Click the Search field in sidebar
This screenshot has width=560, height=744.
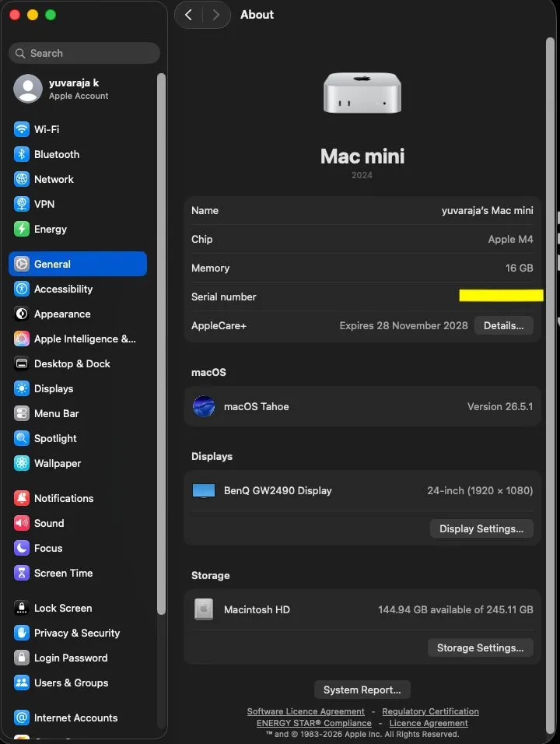[85, 53]
